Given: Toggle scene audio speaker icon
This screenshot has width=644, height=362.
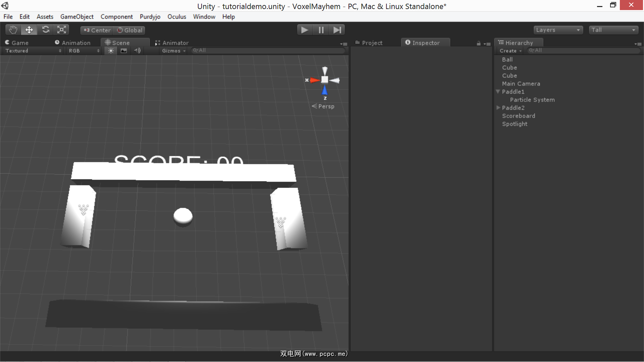Looking at the screenshot, I should click(x=137, y=51).
